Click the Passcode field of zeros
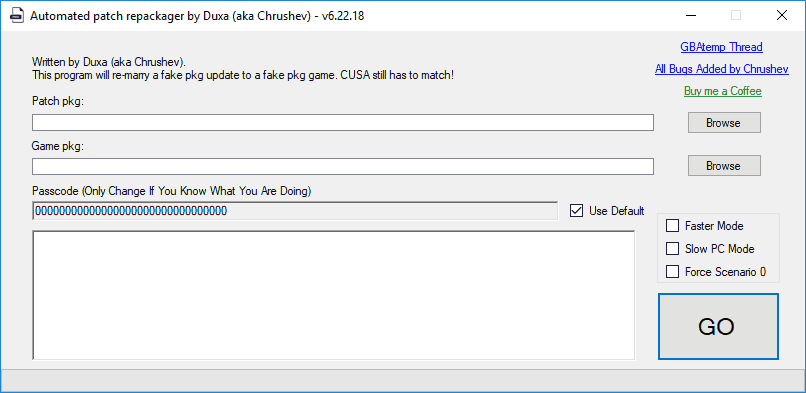The height and width of the screenshot is (393, 806). tap(295, 211)
